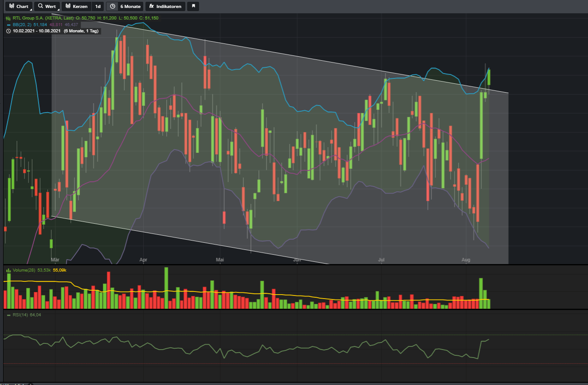Click the Mär month label on axis
588x385 pixels.
pyautogui.click(x=55, y=260)
